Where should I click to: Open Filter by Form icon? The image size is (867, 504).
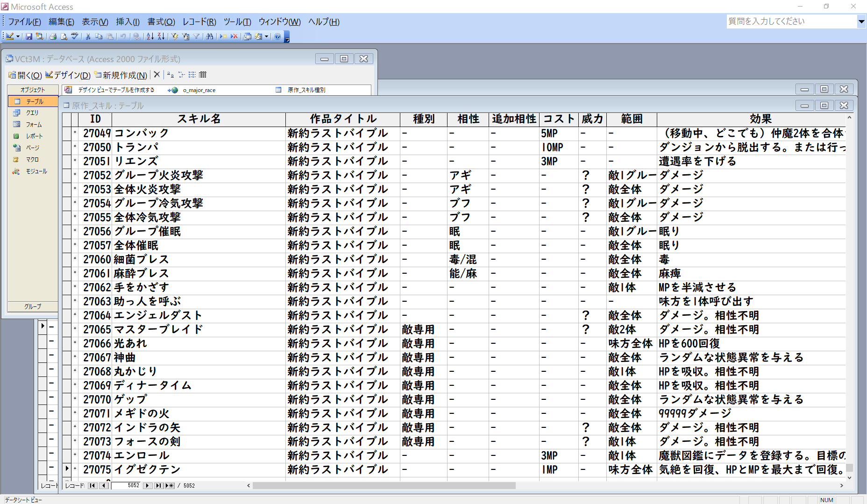(x=185, y=36)
